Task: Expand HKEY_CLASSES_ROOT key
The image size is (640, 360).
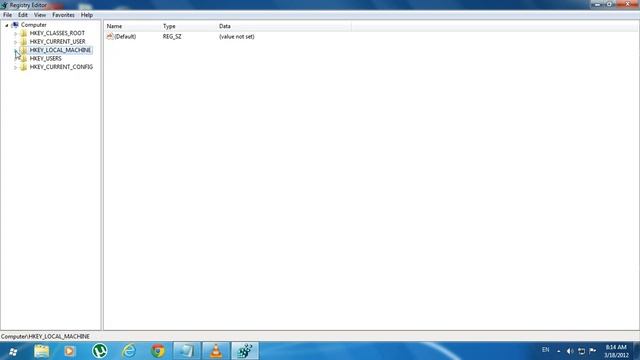Action: point(16,33)
